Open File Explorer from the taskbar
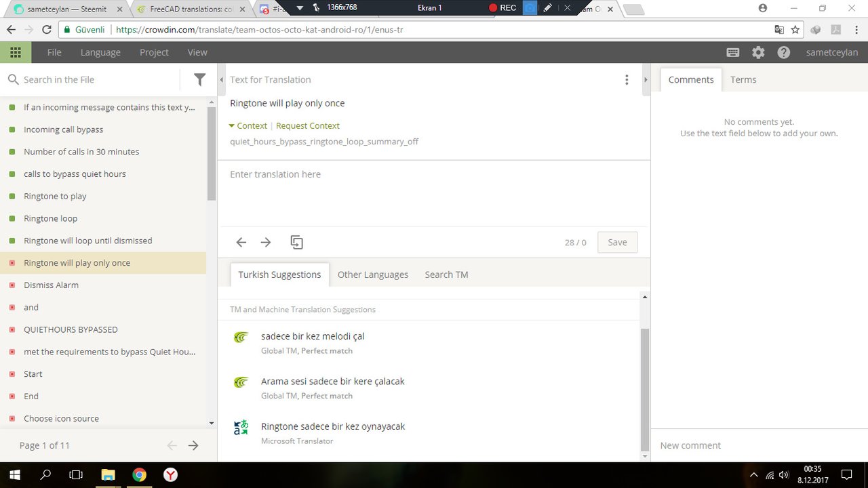This screenshot has width=868, height=488. (108, 475)
